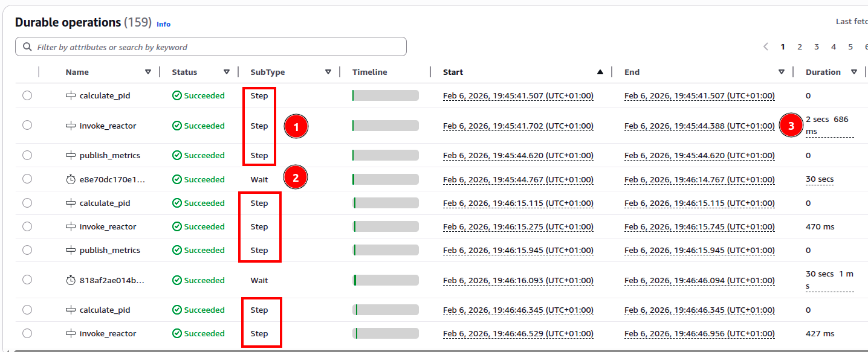Viewport: 868px width, 352px height.
Task: Click the horizontal scrollbar below the table
Action: [440, 350]
